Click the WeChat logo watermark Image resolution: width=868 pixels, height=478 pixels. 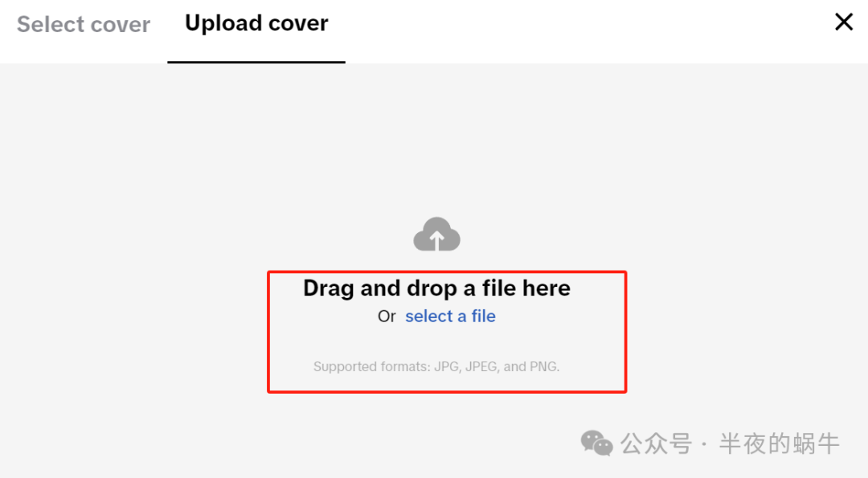(x=596, y=443)
